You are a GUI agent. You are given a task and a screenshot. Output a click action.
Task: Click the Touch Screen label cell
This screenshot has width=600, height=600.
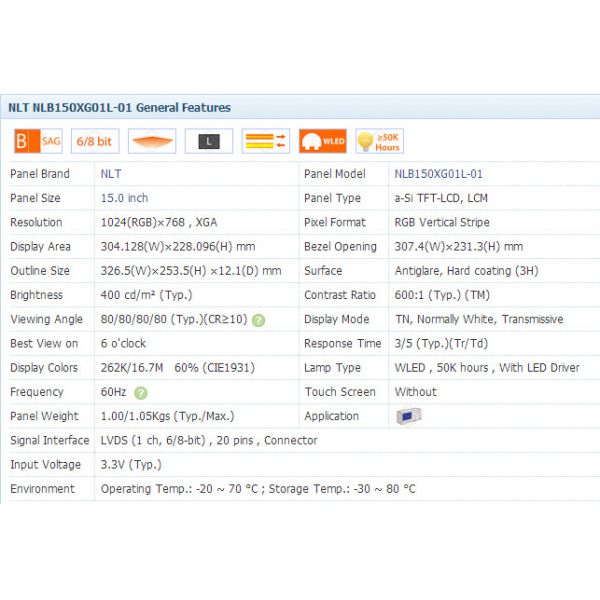pos(340,392)
